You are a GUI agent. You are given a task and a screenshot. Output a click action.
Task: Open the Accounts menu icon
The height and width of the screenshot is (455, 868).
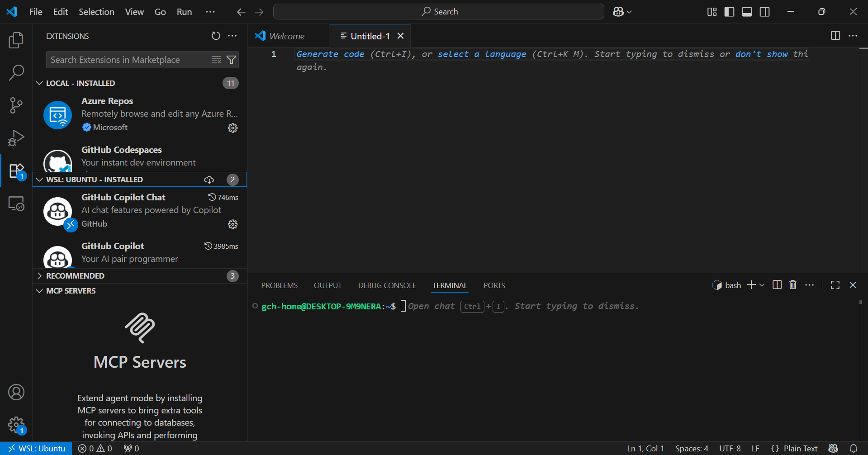pos(16,392)
